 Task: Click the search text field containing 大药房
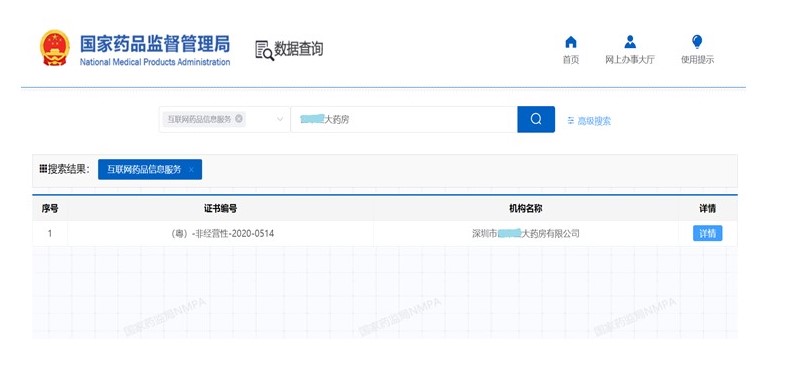click(404, 120)
